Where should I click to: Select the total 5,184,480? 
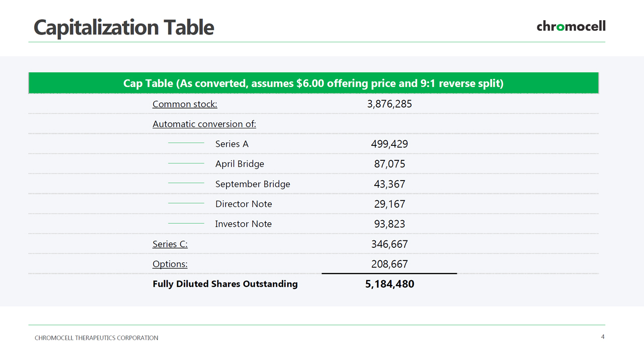pyautogui.click(x=390, y=284)
